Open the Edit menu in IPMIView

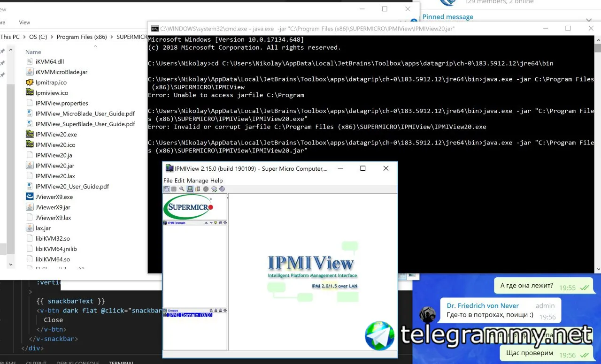(180, 181)
